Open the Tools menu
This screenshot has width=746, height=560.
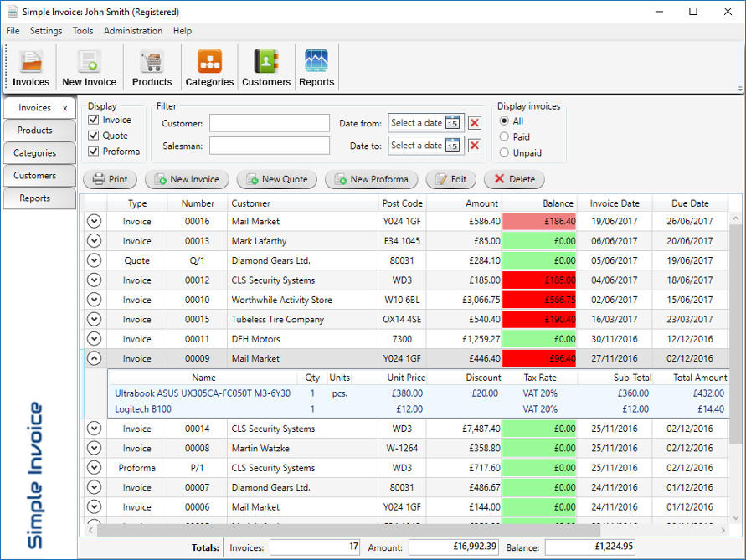[x=83, y=31]
